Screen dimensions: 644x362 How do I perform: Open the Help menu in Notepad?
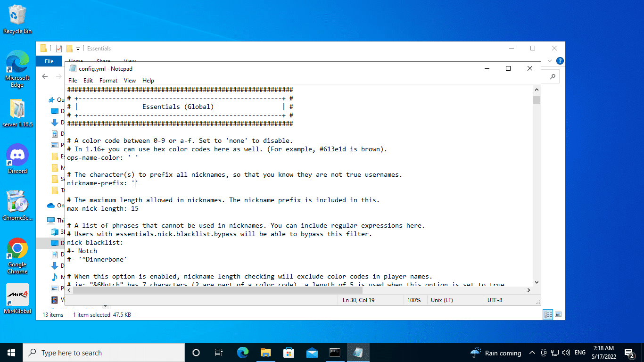(x=148, y=81)
